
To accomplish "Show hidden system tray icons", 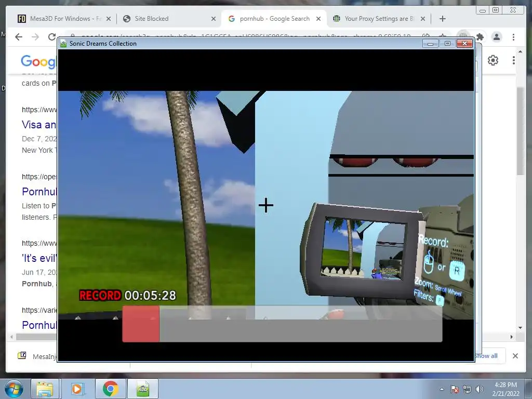I will (442, 389).
